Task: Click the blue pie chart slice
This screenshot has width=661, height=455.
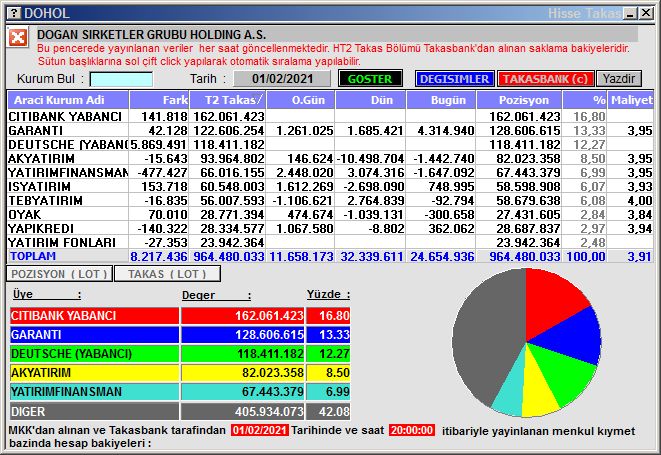Action: click(573, 337)
